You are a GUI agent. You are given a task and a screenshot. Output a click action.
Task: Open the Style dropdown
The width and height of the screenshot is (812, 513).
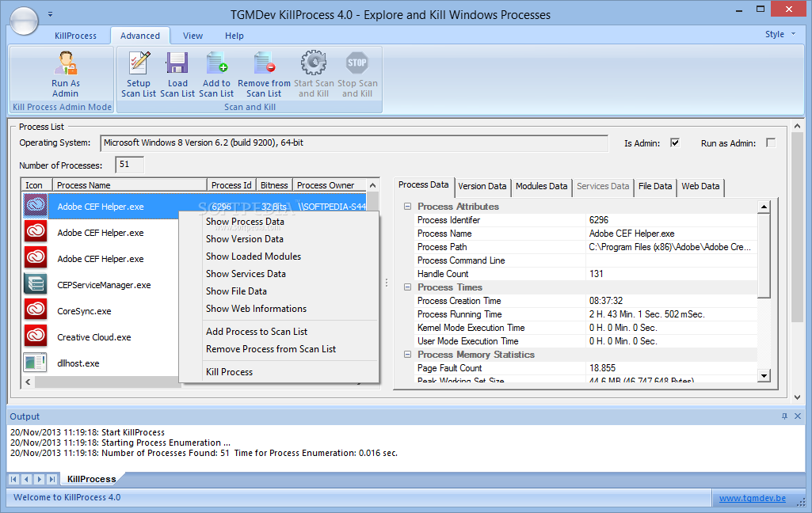click(x=780, y=34)
